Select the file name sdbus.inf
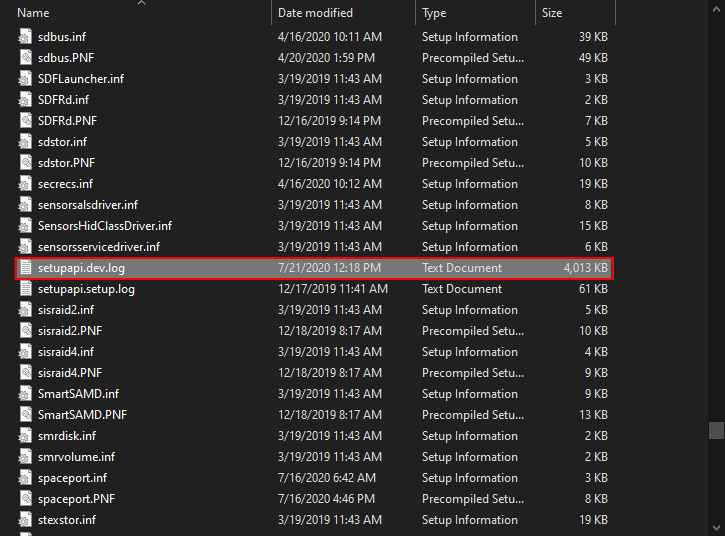The width and height of the screenshot is (725, 536). click(62, 37)
